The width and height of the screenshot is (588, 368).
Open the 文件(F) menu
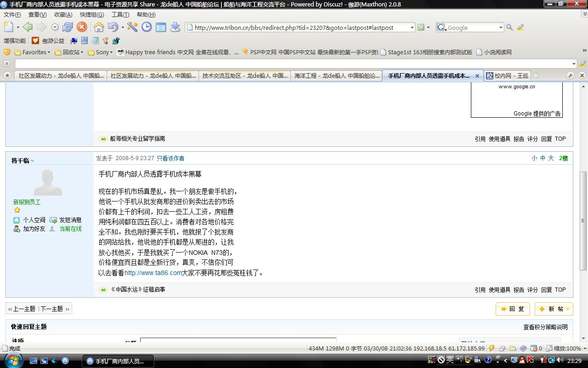pos(12,14)
